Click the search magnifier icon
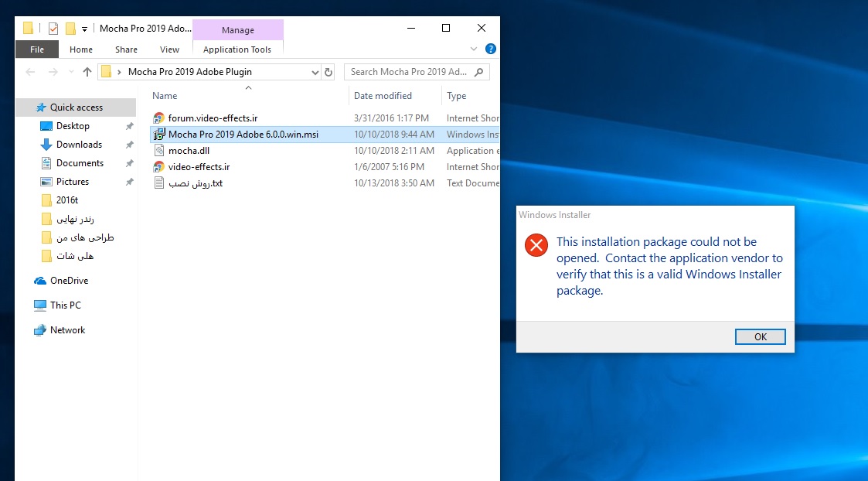The height and width of the screenshot is (481, 868). [479, 71]
